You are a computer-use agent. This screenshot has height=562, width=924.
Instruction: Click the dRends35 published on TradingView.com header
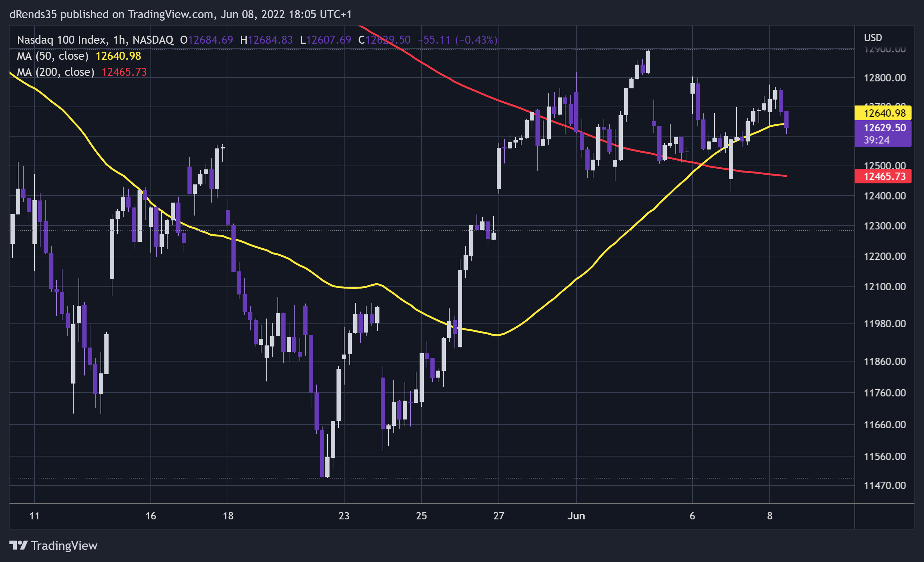pos(180,14)
